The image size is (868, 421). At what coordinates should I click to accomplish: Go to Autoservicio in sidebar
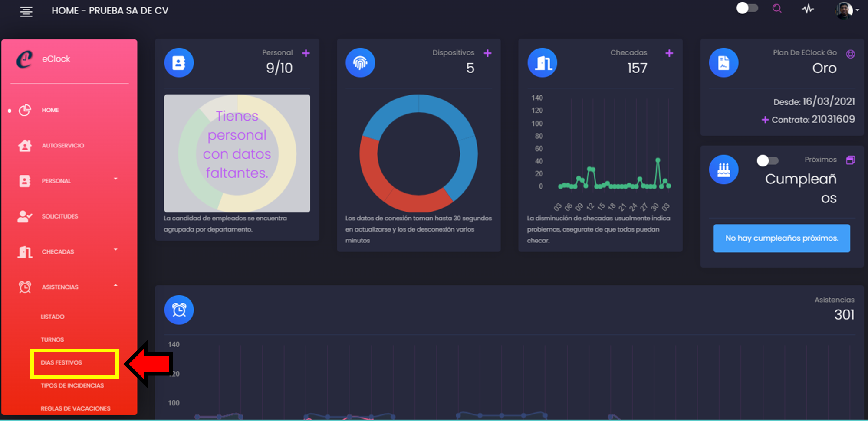coord(62,146)
